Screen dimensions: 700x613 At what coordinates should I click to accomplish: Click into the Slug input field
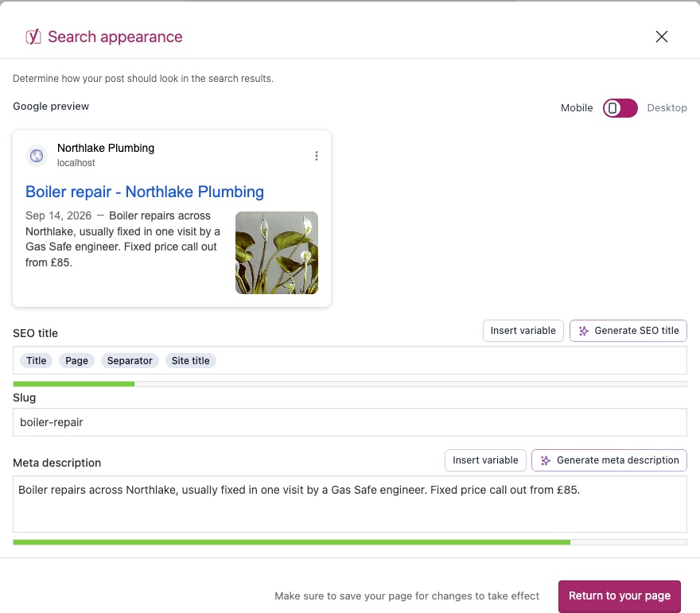pos(350,422)
